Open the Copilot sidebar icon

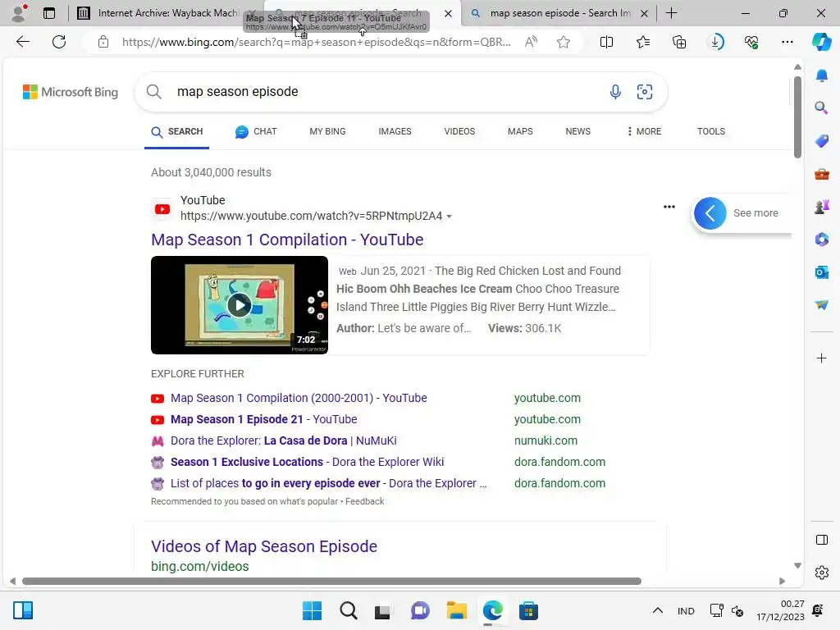[821, 42]
